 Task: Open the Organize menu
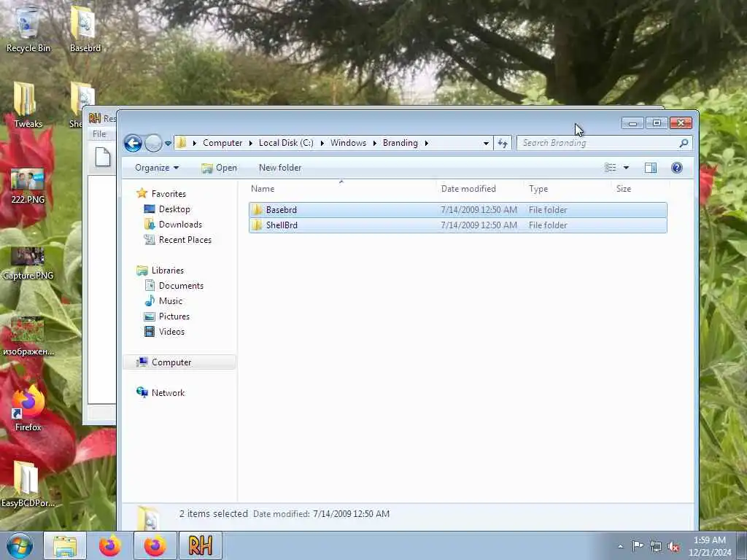pyautogui.click(x=157, y=168)
